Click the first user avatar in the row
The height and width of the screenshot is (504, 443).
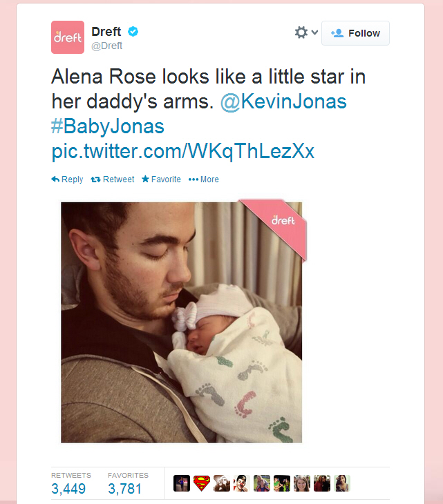click(x=182, y=483)
